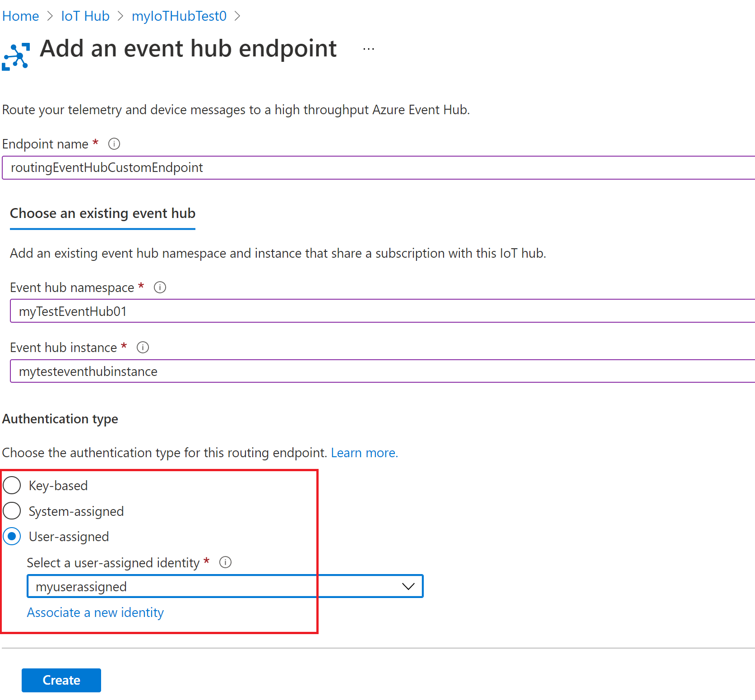
Task: Select the System-assigned authentication option
Action: (x=12, y=511)
